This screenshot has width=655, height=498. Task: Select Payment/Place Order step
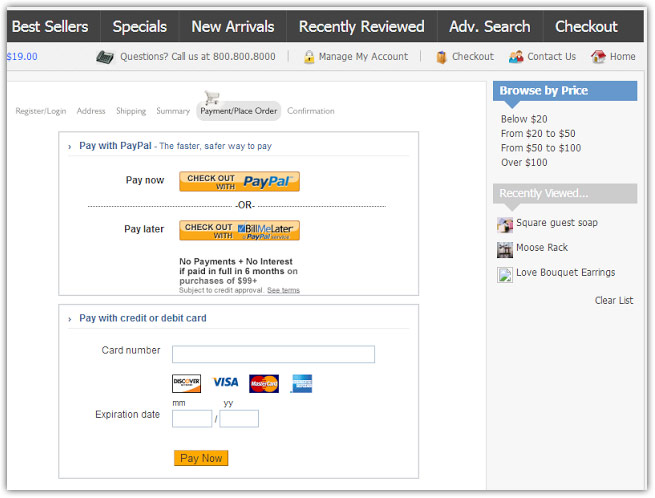click(x=239, y=111)
